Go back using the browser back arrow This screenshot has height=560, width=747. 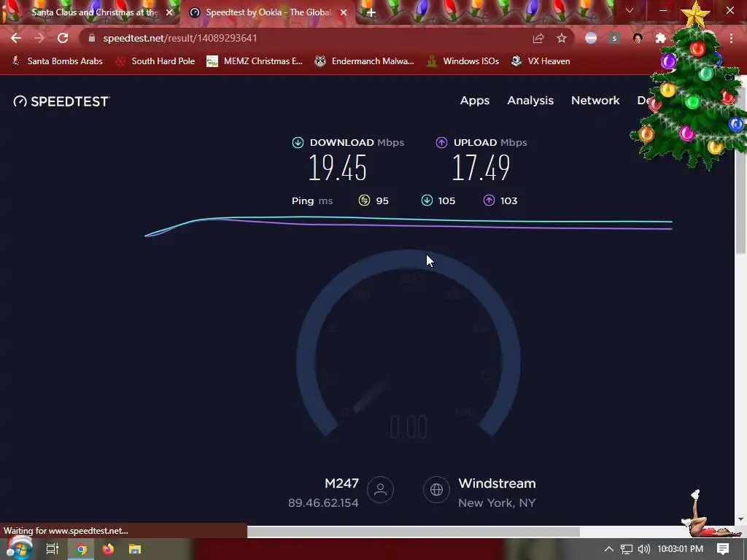coord(16,38)
